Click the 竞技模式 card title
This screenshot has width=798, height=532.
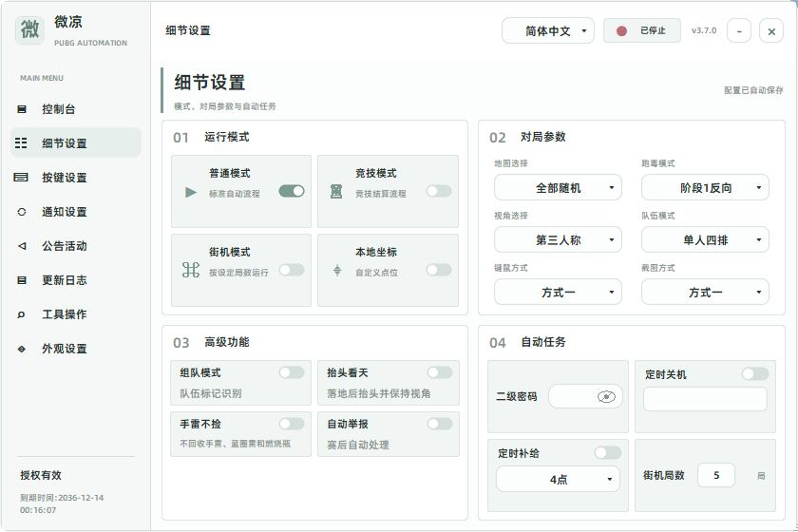375,173
